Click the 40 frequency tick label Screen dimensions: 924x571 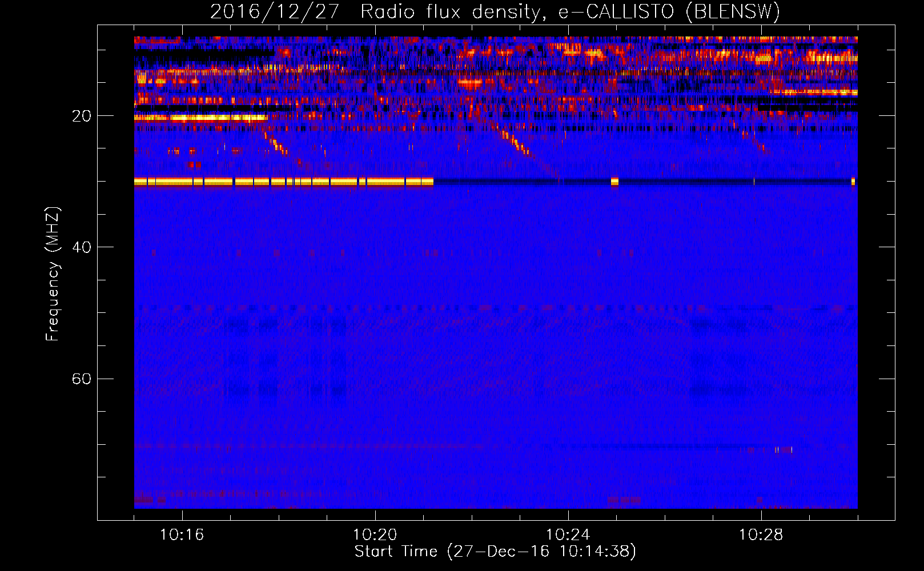click(82, 247)
